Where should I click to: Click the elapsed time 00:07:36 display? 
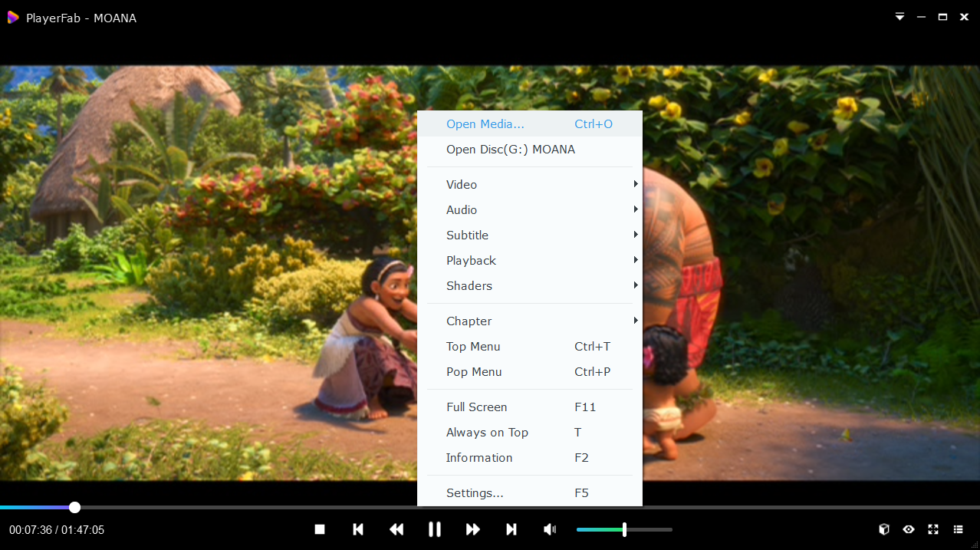31,530
